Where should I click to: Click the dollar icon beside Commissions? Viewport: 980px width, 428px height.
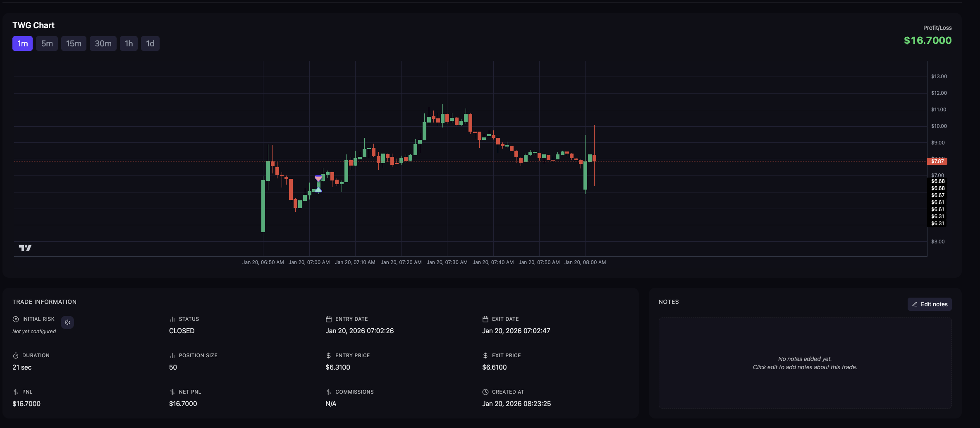329,392
